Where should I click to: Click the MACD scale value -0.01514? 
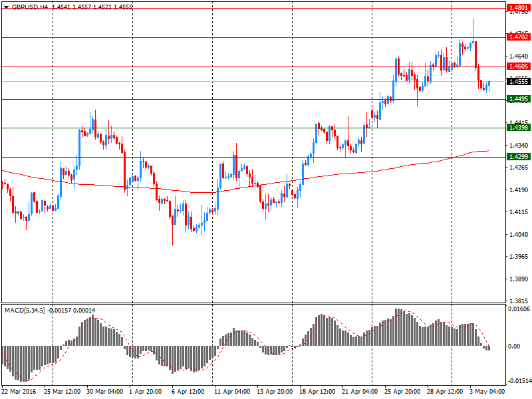click(x=519, y=380)
